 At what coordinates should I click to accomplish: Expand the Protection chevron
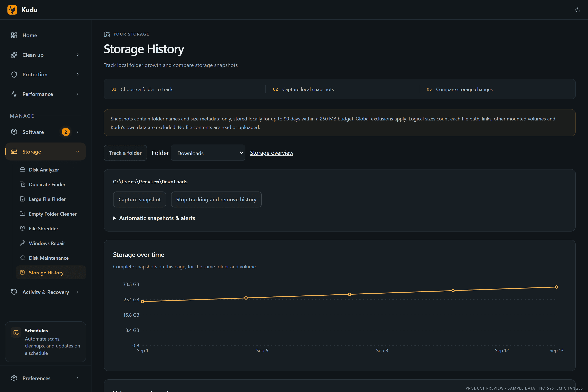point(78,75)
